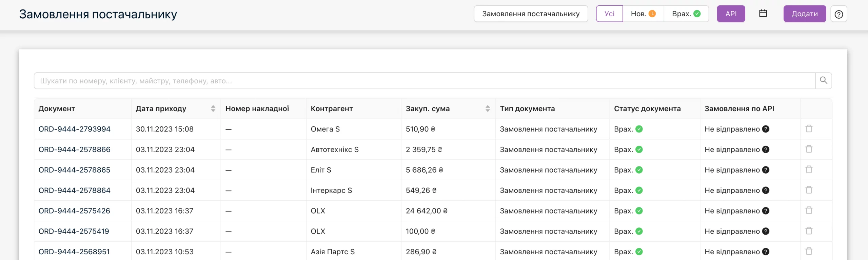Viewport: 868px width, 260px height.
Task: Delete order ORD-9444-2568951 with trash icon
Action: (809, 252)
